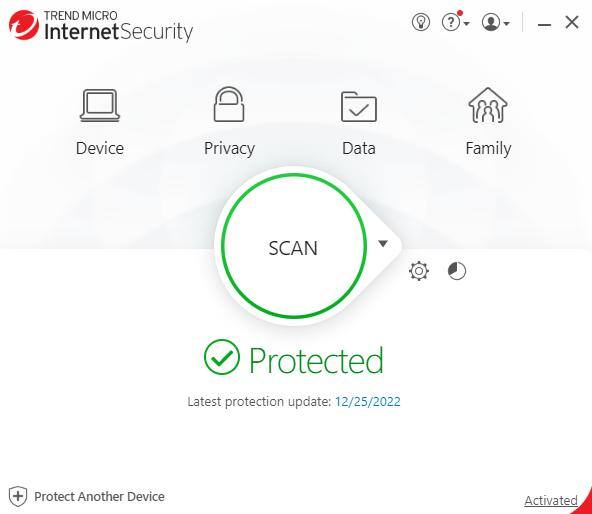This screenshot has height=514, width=592.
Task: Click the 12/25/2022 update date link
Action: coord(368,401)
